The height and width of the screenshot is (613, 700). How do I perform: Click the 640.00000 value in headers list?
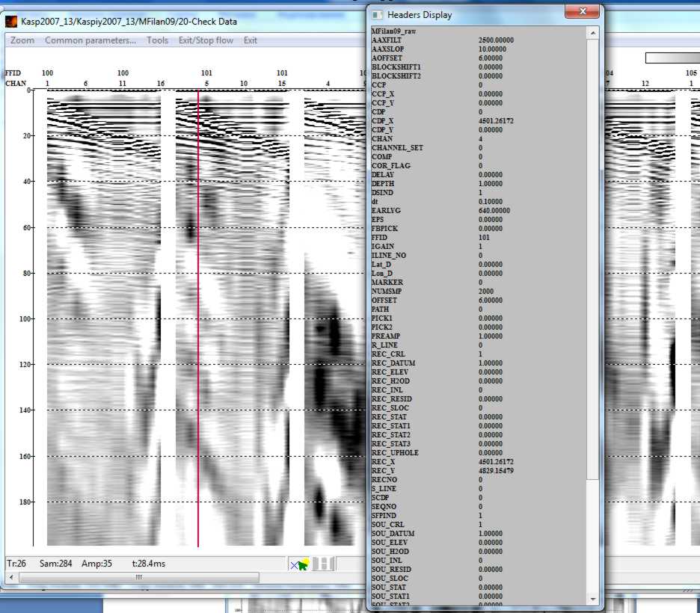[x=494, y=211]
